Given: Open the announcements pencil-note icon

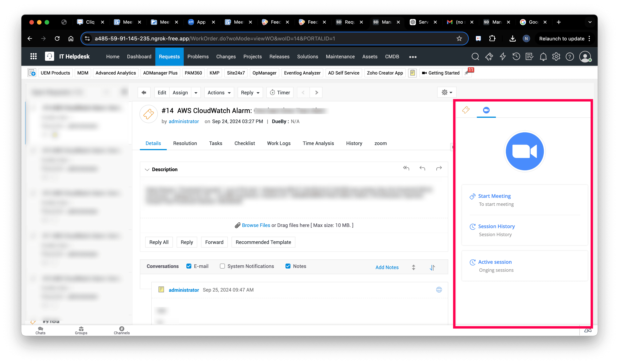Looking at the screenshot, I should tap(529, 56).
